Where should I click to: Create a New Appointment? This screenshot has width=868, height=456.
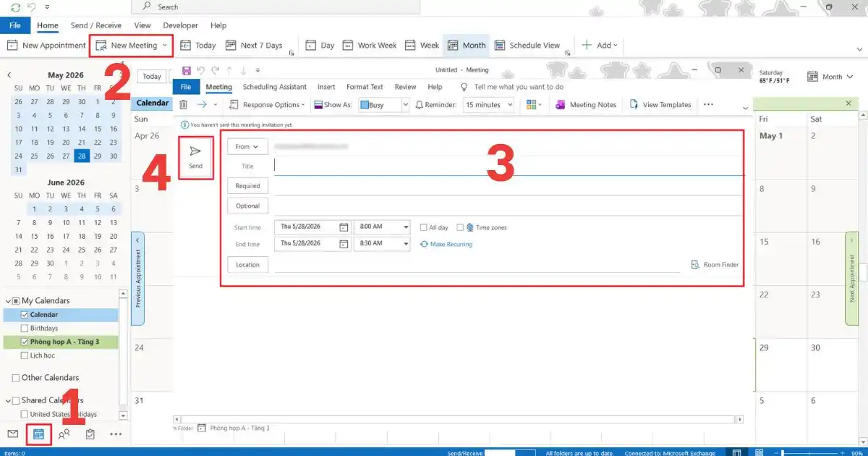pos(46,45)
